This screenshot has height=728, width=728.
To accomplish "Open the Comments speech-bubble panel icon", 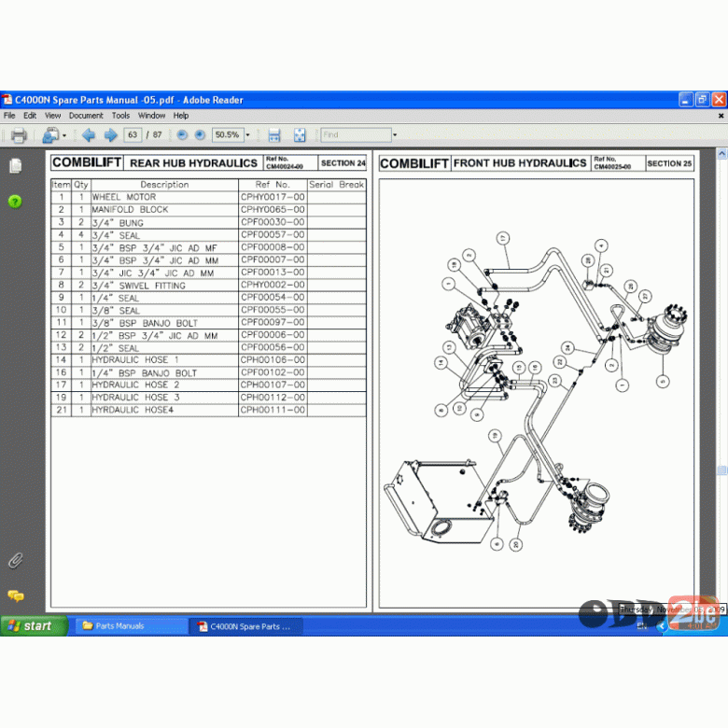I will point(15,595).
